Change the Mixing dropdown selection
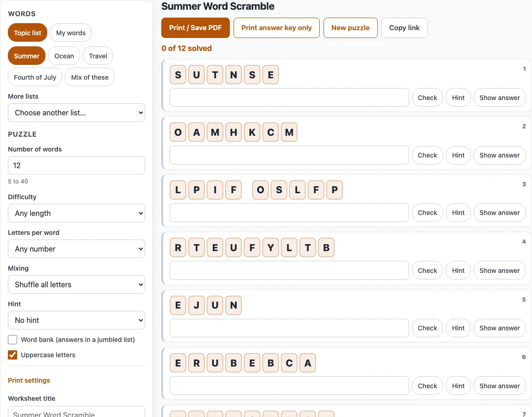 tap(76, 284)
